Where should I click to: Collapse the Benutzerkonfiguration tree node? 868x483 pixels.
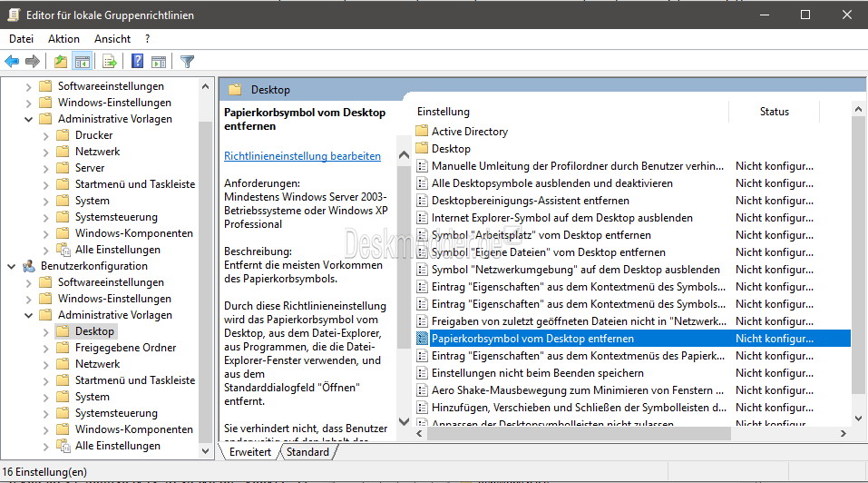(12, 266)
